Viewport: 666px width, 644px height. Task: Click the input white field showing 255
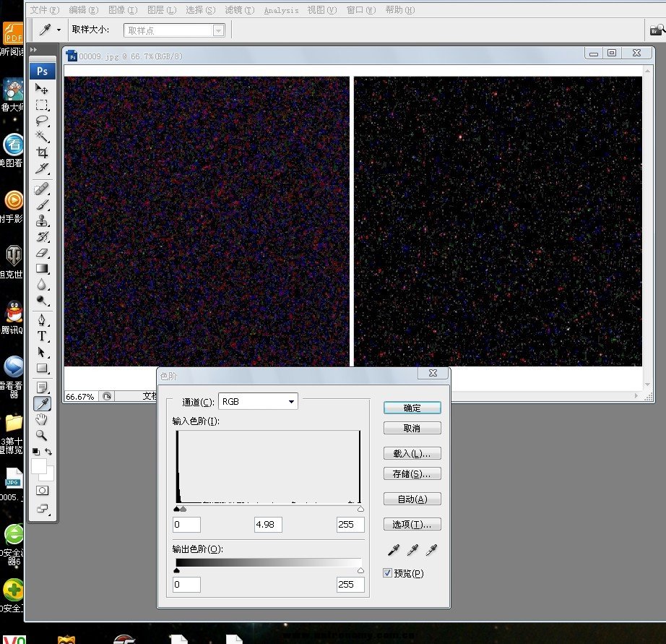click(x=350, y=524)
